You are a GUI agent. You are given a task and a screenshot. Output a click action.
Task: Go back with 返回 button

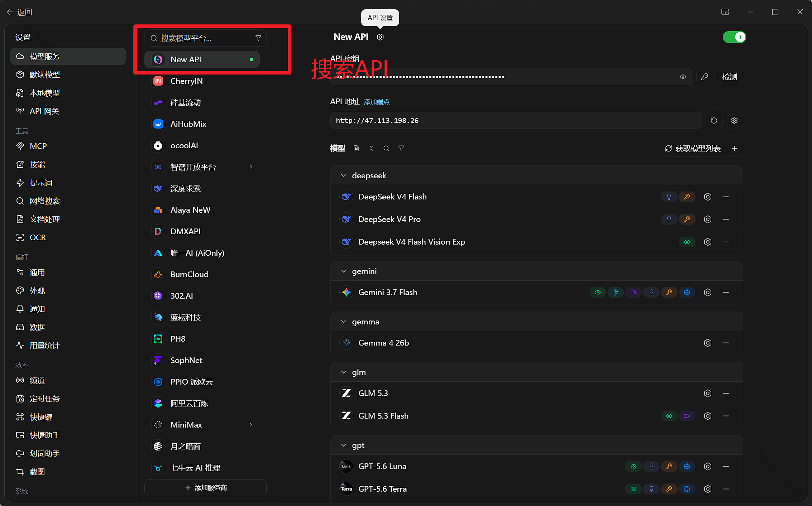(19, 12)
